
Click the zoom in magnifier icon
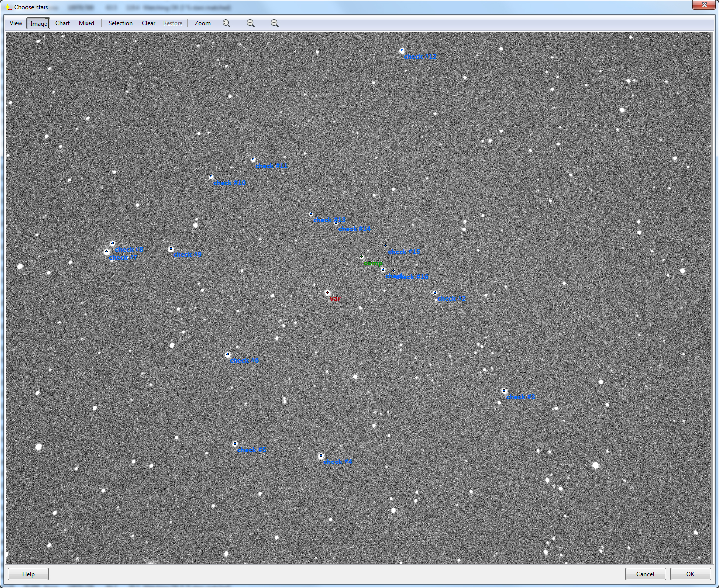[275, 23]
